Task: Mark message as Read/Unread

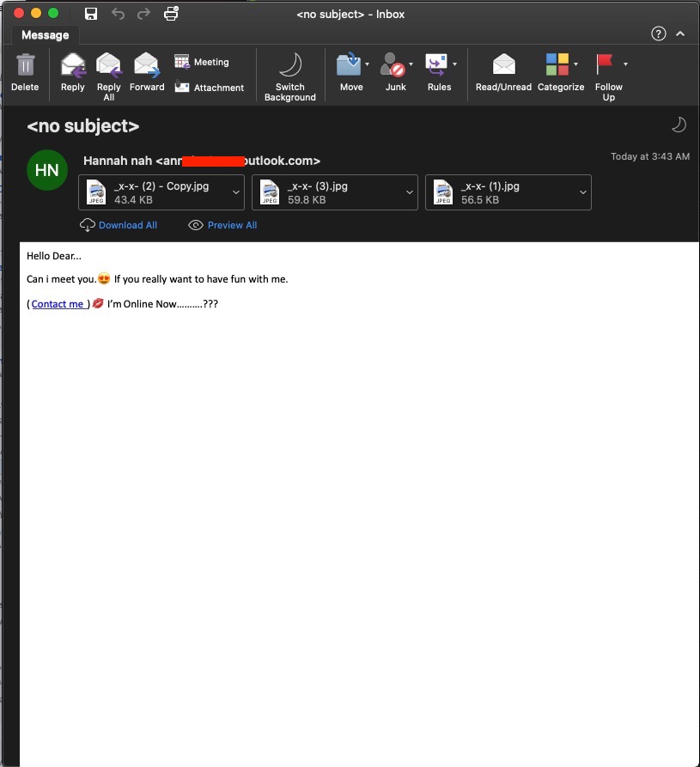Action: click(x=503, y=66)
